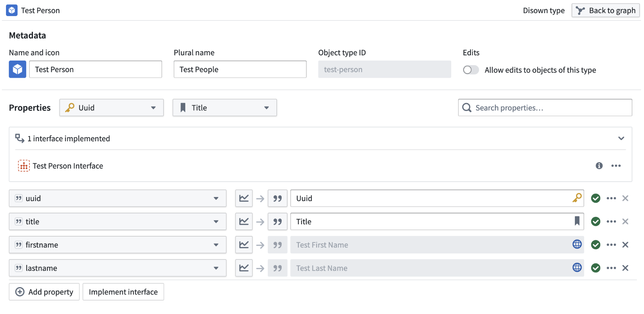The height and width of the screenshot is (314, 644).
Task: Click string type icon for Title property
Action: (x=278, y=221)
